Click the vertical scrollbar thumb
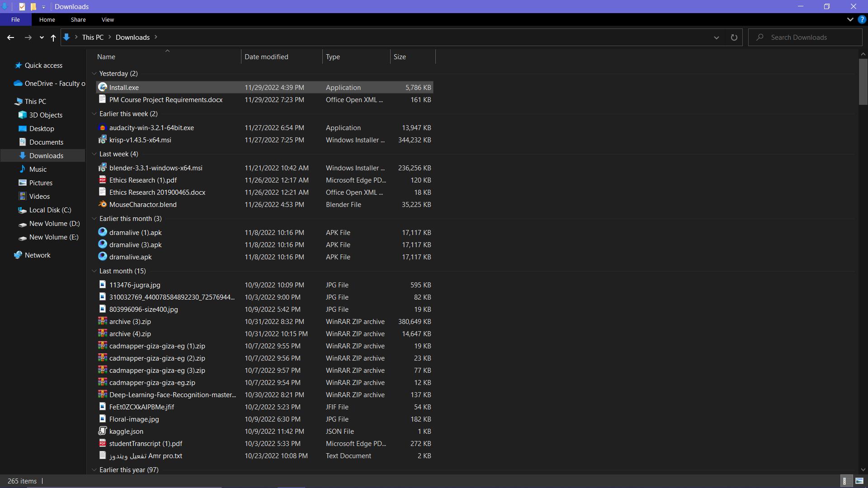This screenshot has width=868, height=488. pos(863,81)
